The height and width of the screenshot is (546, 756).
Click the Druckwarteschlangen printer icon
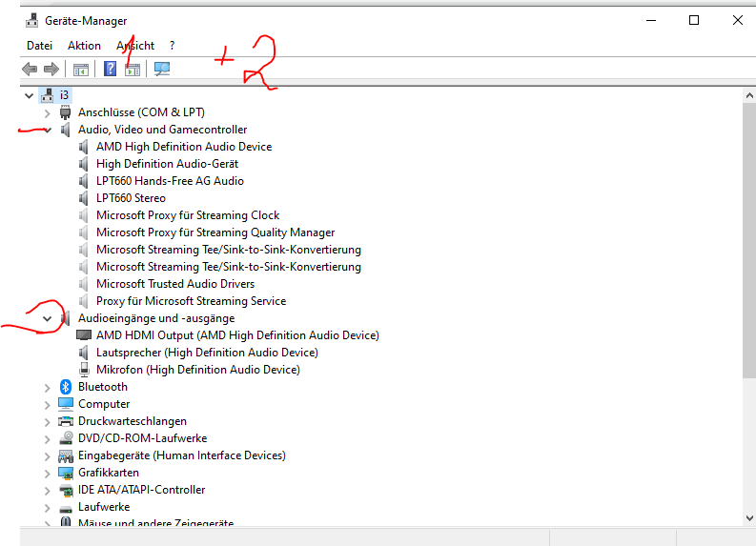tap(66, 421)
